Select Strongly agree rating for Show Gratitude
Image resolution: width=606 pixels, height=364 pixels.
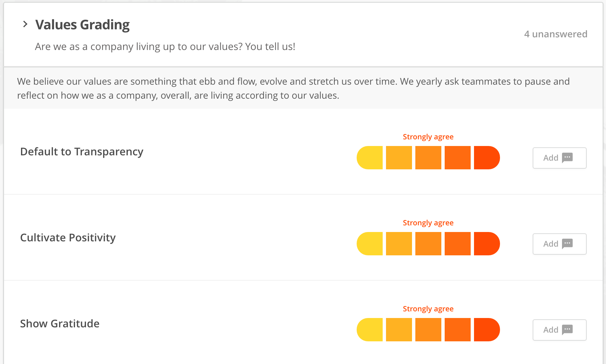[x=487, y=330]
